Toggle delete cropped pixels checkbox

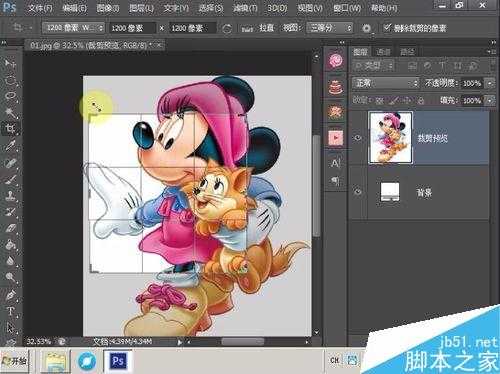387,28
